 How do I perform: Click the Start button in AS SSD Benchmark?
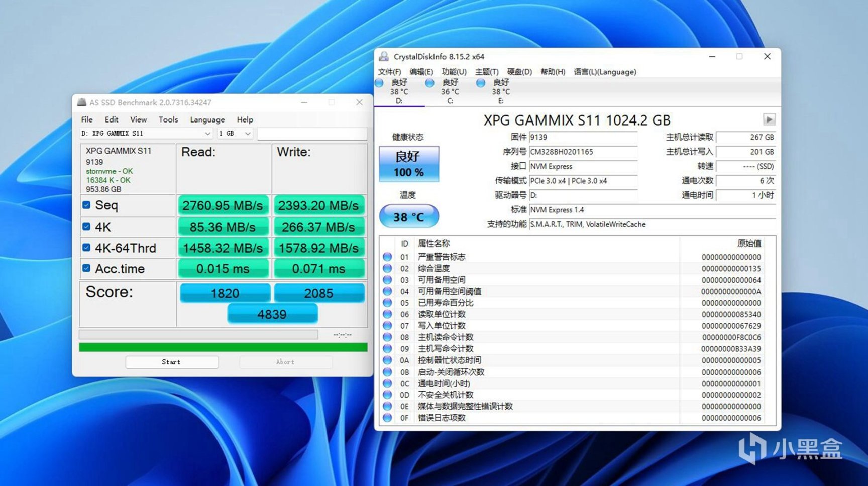pos(172,362)
